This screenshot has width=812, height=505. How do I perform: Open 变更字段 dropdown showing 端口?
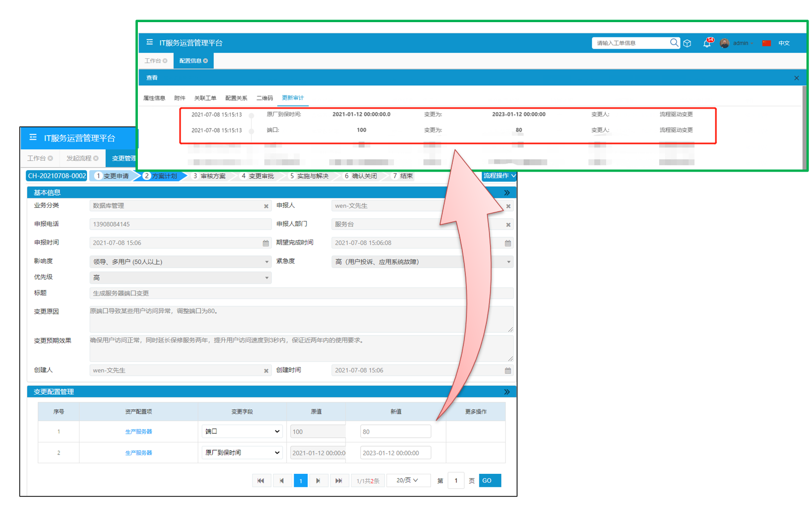pyautogui.click(x=241, y=432)
